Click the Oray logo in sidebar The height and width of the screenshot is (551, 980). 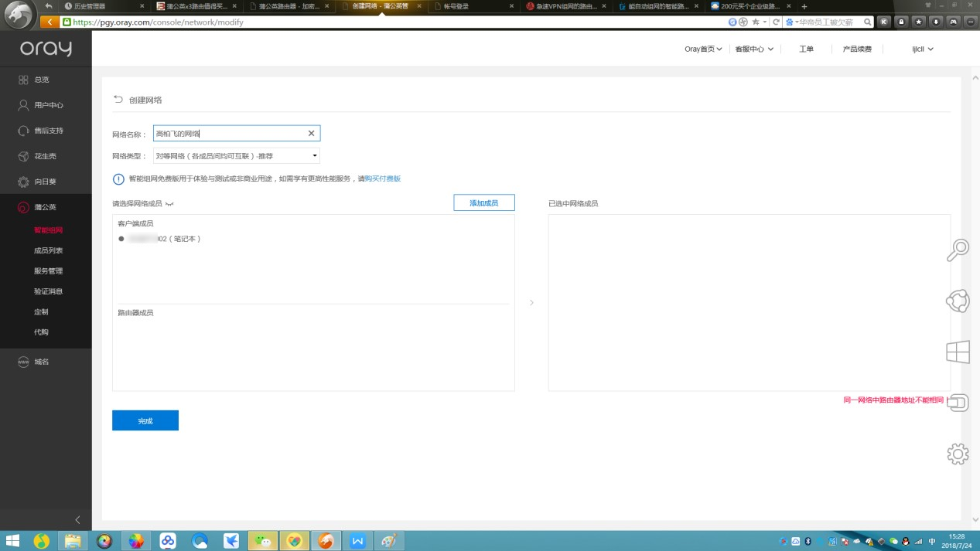(x=46, y=48)
